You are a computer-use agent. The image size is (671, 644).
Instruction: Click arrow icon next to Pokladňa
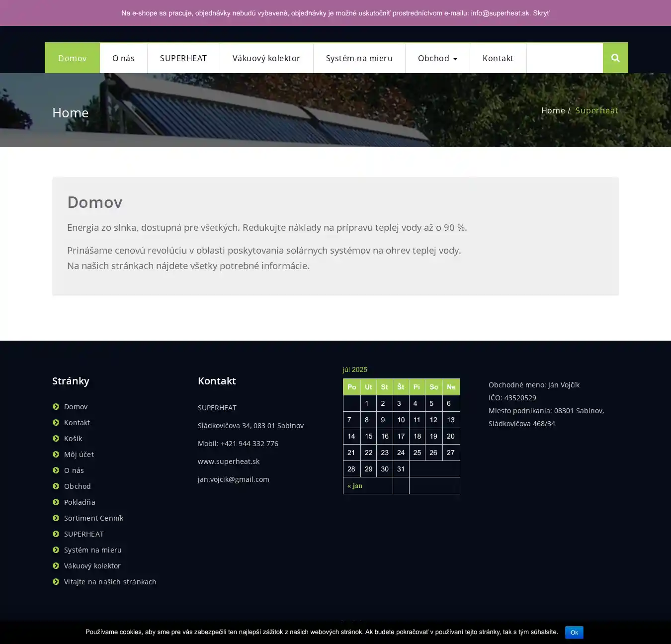point(56,502)
